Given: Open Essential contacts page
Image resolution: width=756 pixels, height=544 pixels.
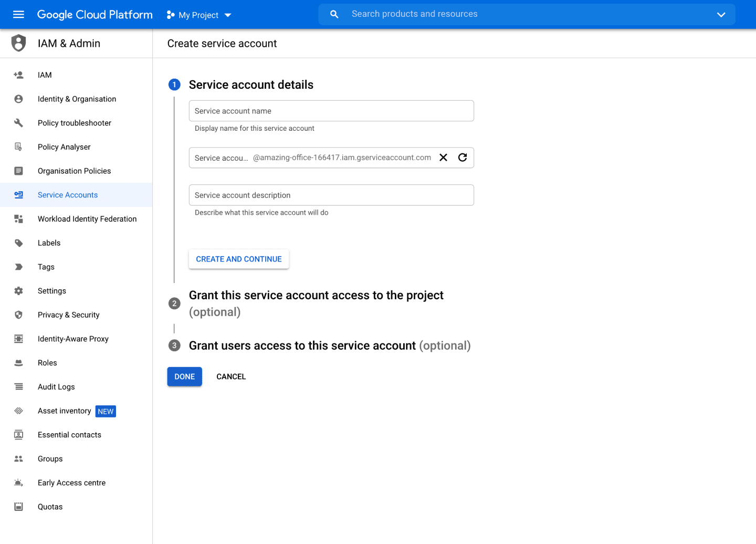Looking at the screenshot, I should pos(76,435).
